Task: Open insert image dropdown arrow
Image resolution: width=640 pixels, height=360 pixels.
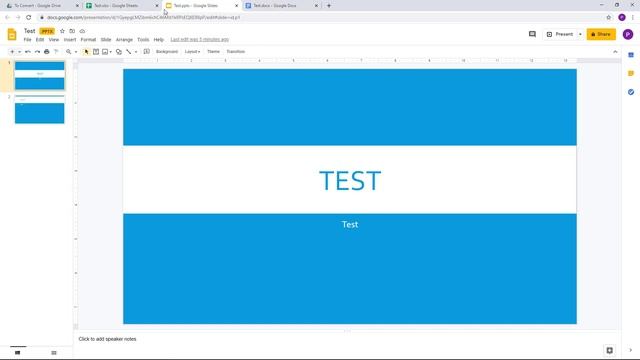Action: click(x=111, y=52)
